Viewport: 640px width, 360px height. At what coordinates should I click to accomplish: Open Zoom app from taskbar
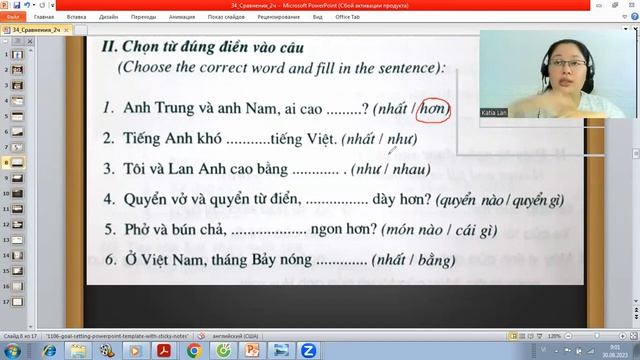[x=309, y=351]
